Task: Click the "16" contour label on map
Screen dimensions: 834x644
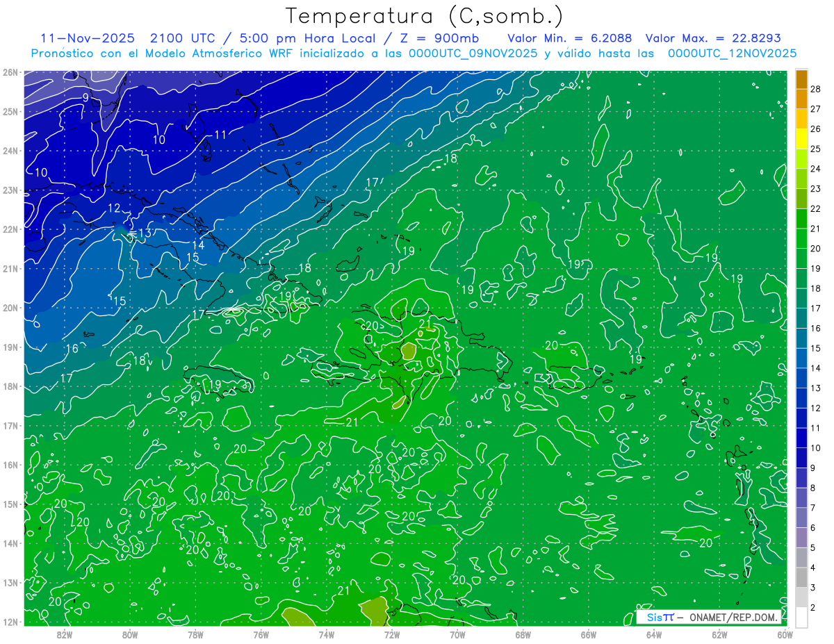Action: (x=72, y=349)
